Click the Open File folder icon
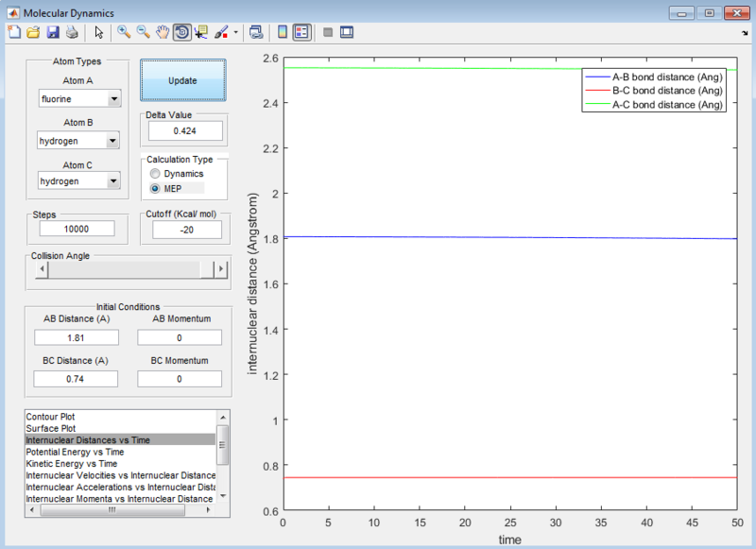The width and height of the screenshot is (756, 549). (32, 32)
